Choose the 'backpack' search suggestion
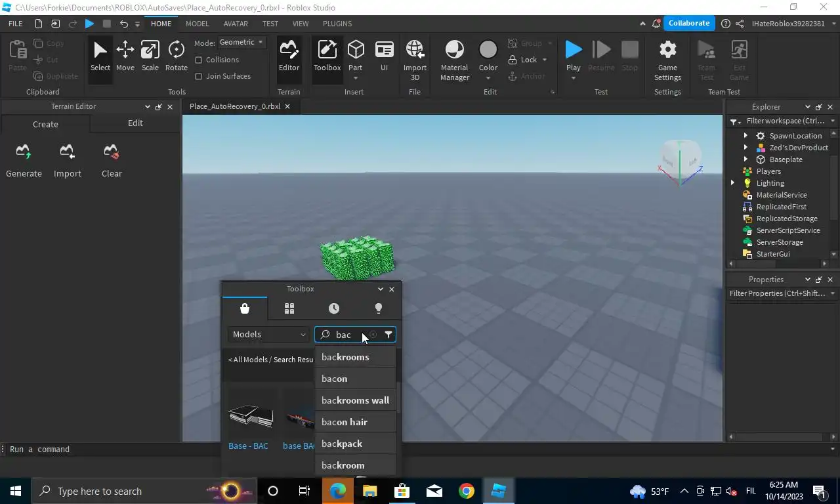The height and width of the screenshot is (504, 840). click(x=355, y=444)
